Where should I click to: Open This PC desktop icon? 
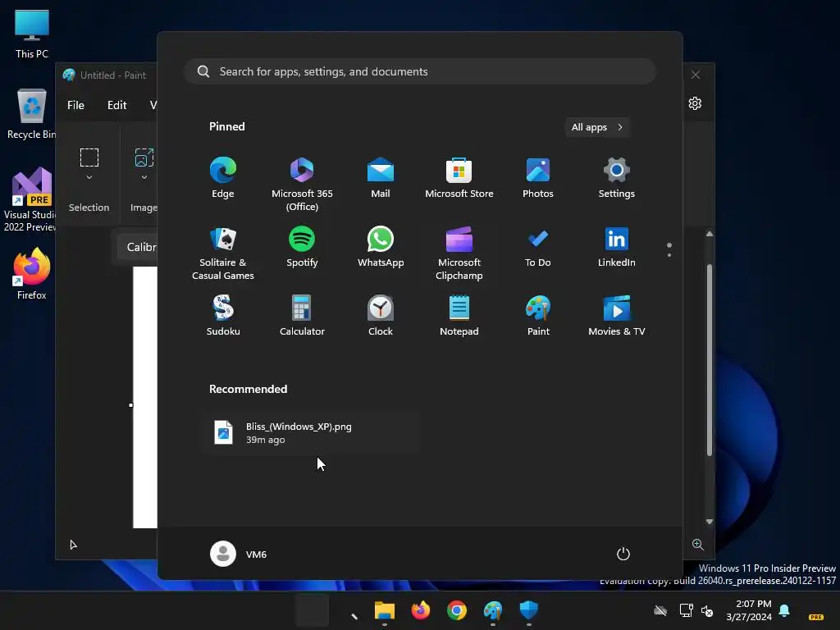(32, 34)
